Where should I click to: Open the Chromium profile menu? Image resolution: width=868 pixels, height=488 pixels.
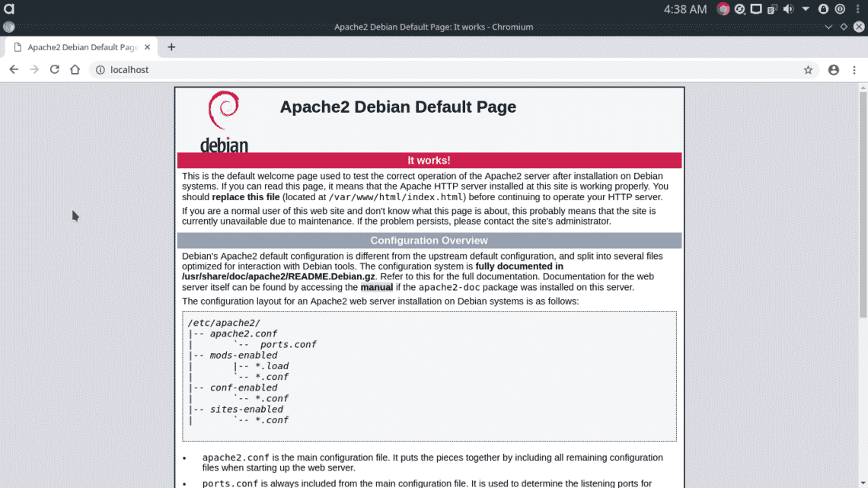click(834, 70)
